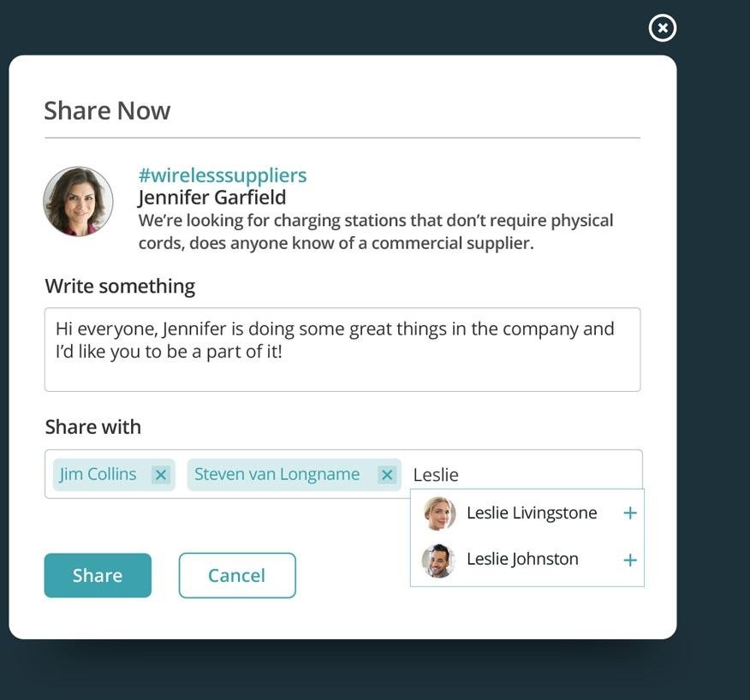Add Leslie Johnston using the plus icon

(x=630, y=561)
